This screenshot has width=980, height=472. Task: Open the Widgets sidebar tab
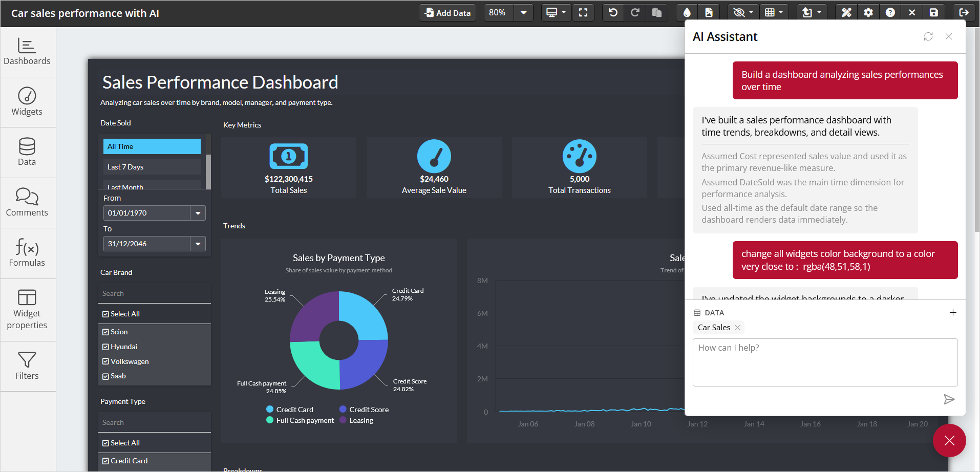(27, 102)
